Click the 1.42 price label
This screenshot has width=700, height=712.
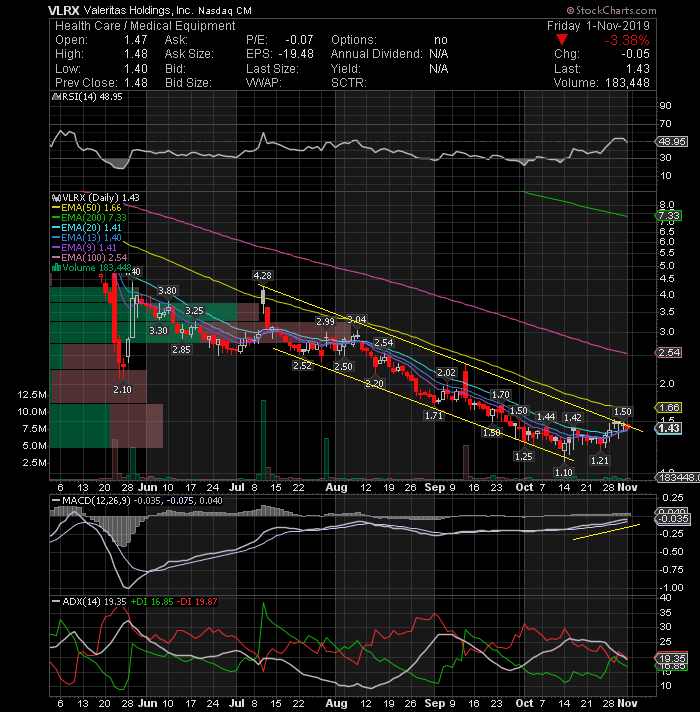coord(573,418)
